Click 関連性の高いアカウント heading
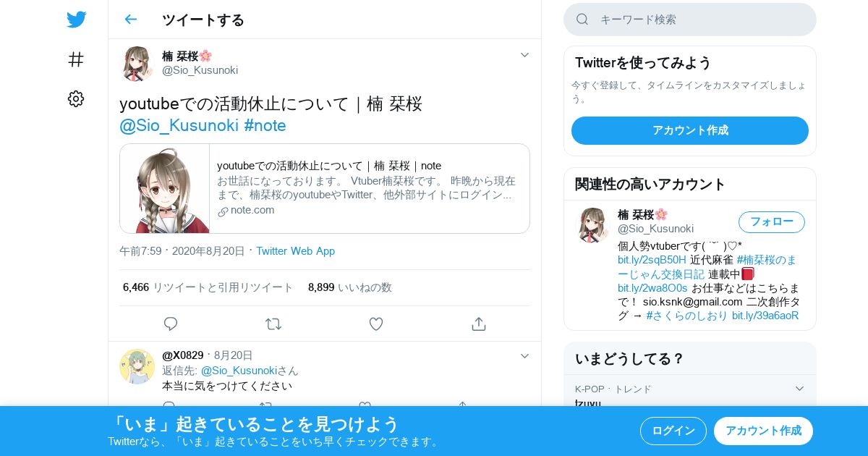 coord(650,184)
